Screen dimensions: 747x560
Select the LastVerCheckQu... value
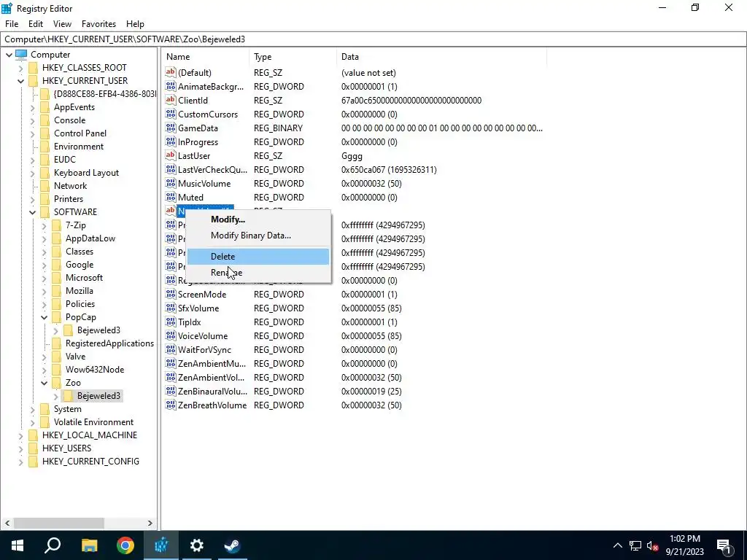(212, 169)
